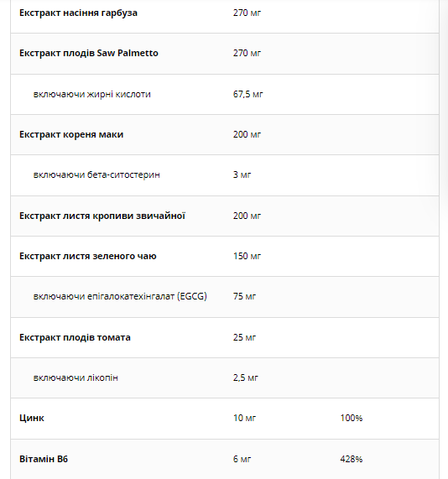Screen dimensions: 448x479
Task: Click the 75 мг EGCG amount
Action: (244, 296)
